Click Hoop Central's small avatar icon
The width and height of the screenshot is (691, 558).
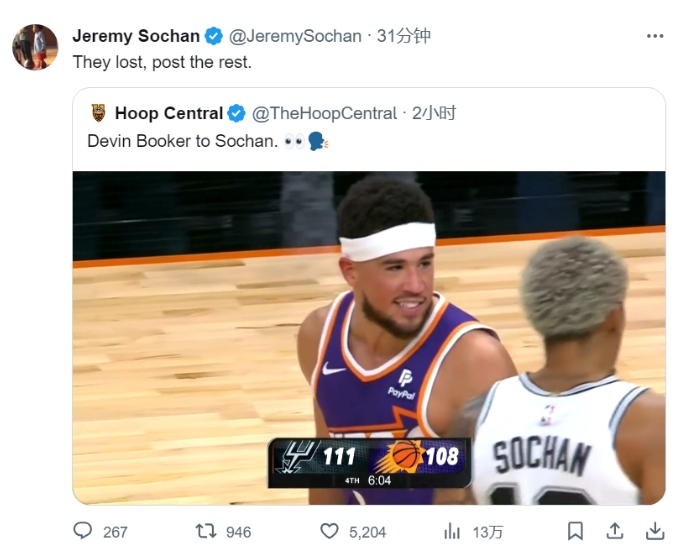(98, 113)
